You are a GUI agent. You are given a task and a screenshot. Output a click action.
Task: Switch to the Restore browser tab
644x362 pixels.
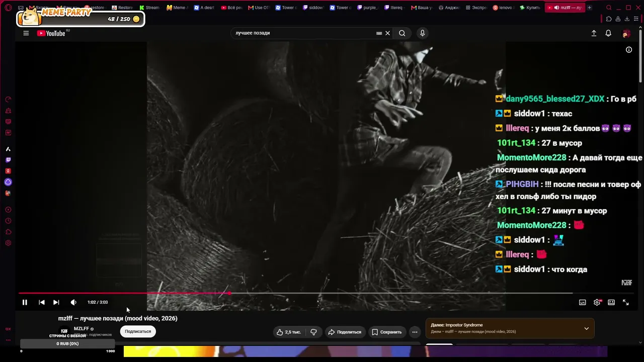click(122, 8)
